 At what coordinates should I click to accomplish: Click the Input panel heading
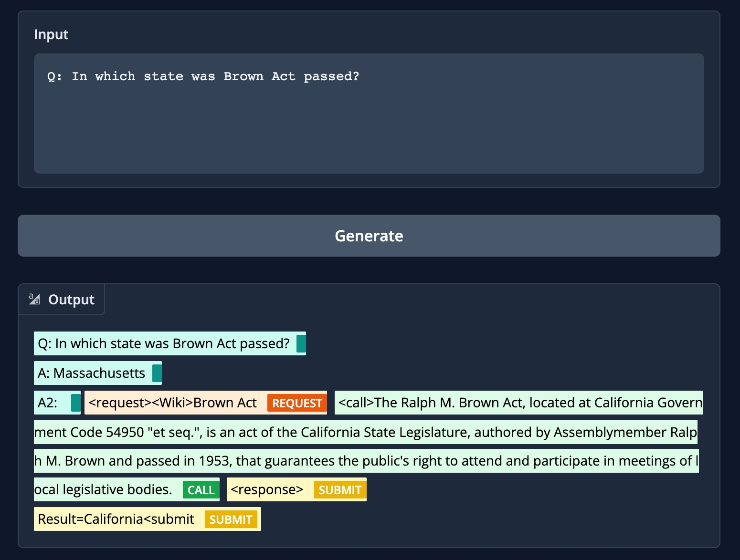coord(51,34)
